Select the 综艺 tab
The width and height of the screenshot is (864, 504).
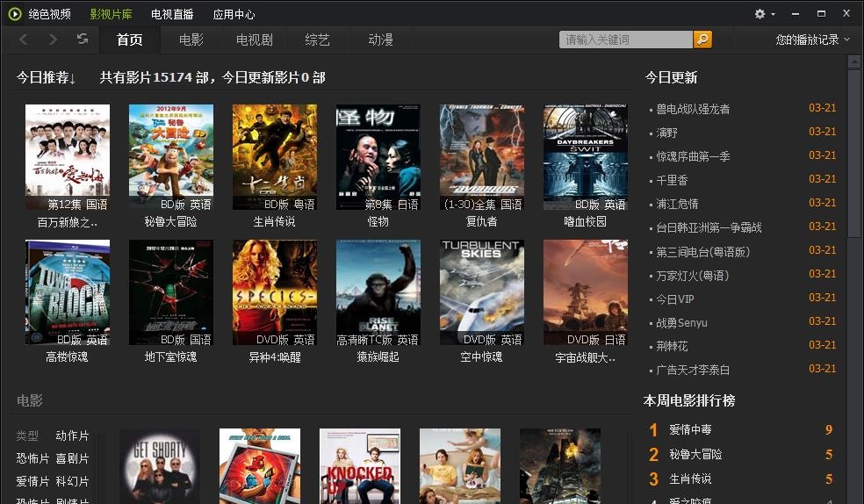pyautogui.click(x=317, y=40)
